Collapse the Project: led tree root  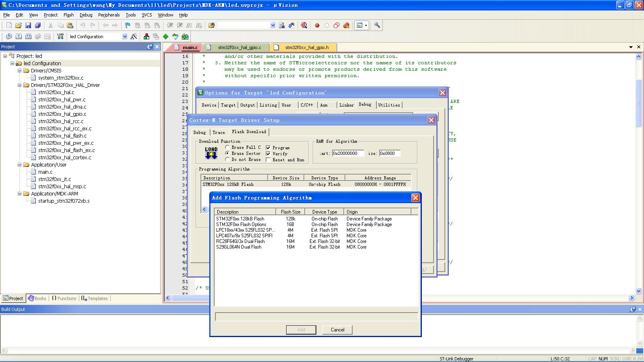[x=5, y=56]
